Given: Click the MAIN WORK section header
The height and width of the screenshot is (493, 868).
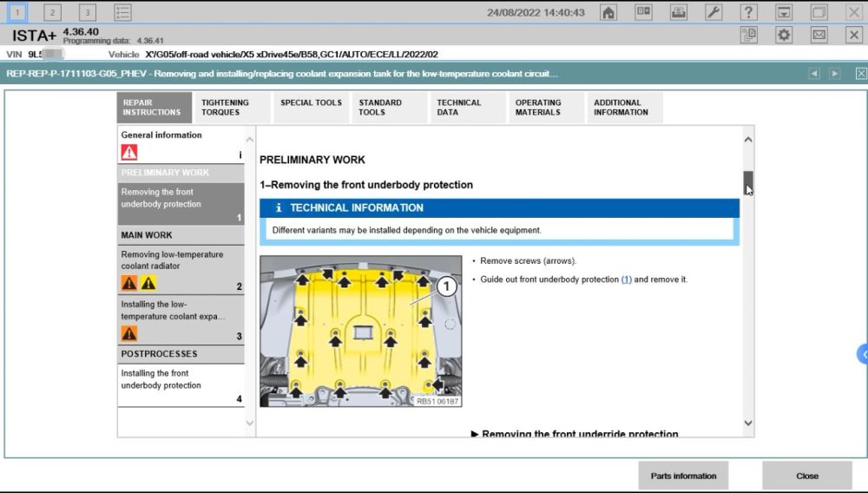Looking at the screenshot, I should [x=181, y=235].
